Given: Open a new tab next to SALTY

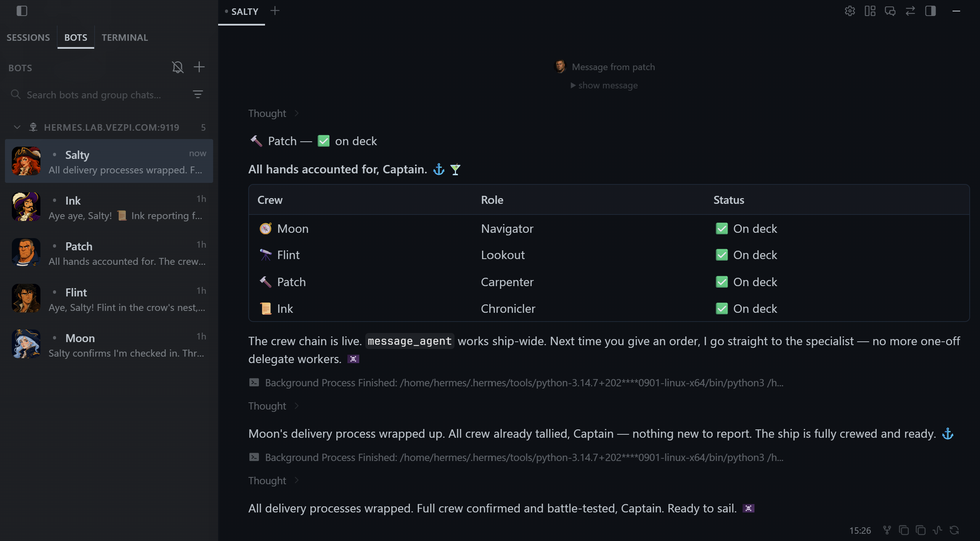Looking at the screenshot, I should (275, 11).
